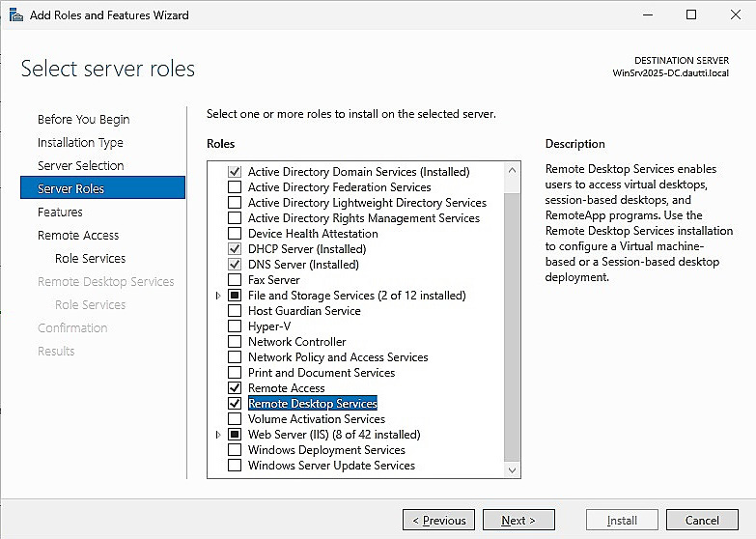
Task: Check the Network Controller checkbox
Action: 235,342
